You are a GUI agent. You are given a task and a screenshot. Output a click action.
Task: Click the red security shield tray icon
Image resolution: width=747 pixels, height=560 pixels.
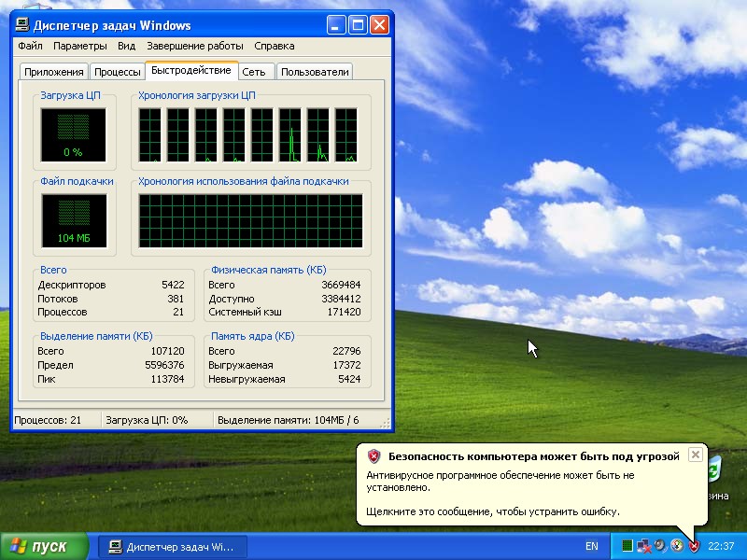(694, 546)
